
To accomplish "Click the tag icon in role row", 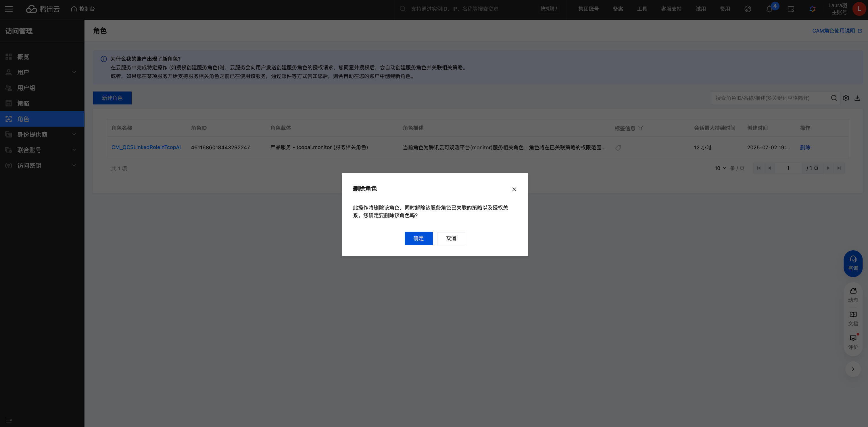I will pyautogui.click(x=618, y=148).
